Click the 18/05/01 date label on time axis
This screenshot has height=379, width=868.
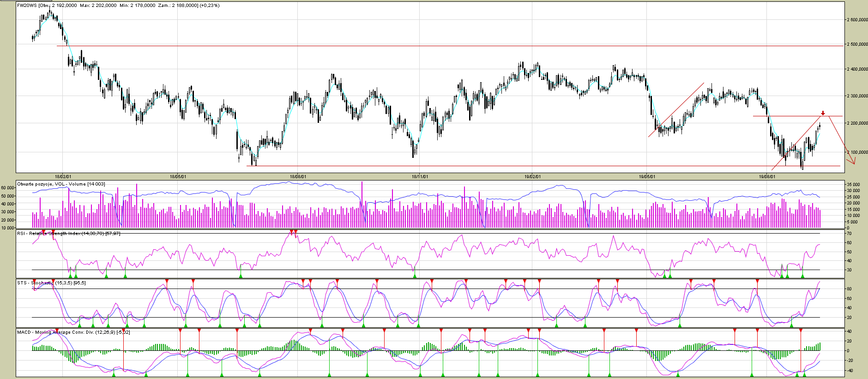pyautogui.click(x=178, y=176)
